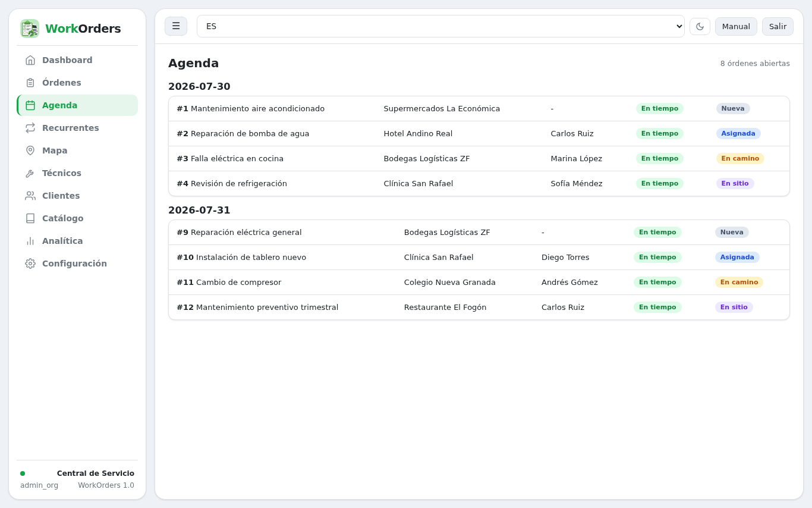
Task: Open Clientes via the people icon
Action: [30, 196]
